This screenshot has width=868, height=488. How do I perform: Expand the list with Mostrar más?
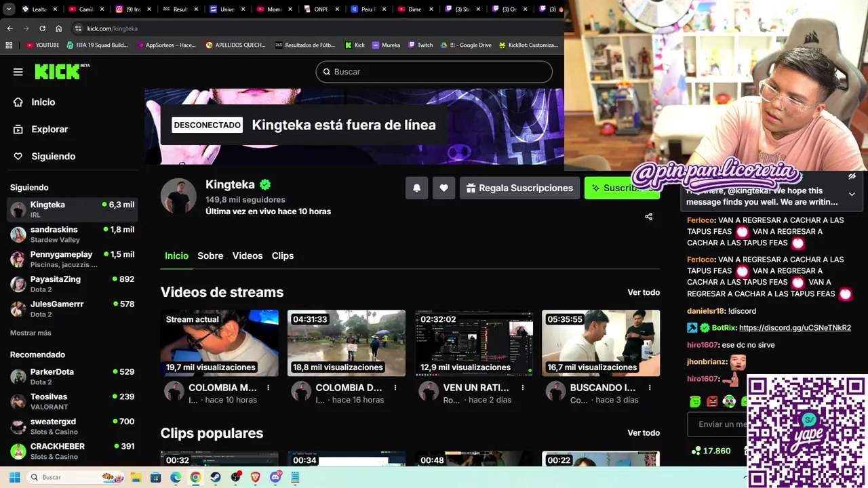(x=31, y=333)
